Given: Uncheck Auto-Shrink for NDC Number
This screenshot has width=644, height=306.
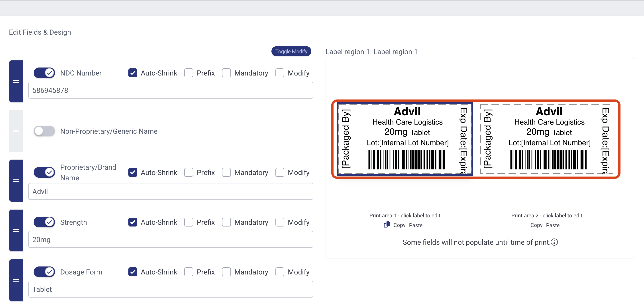Looking at the screenshot, I should [133, 73].
